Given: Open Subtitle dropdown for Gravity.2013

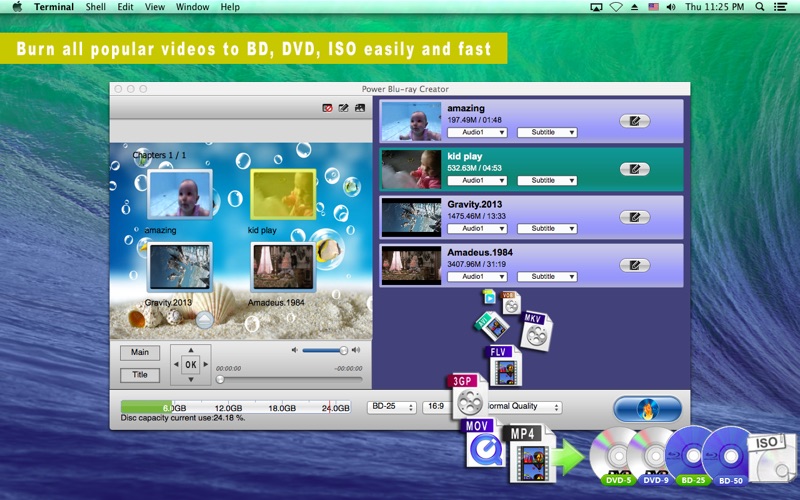Looking at the screenshot, I should click(547, 229).
